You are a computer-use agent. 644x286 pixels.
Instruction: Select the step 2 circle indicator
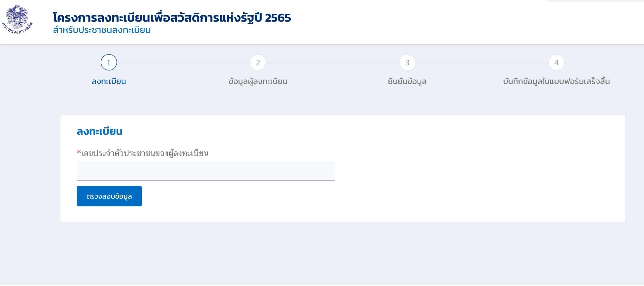tap(258, 63)
